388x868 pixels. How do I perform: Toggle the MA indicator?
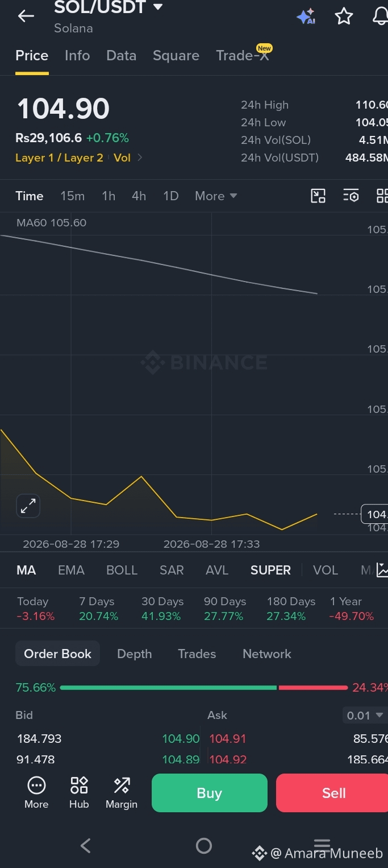point(26,570)
